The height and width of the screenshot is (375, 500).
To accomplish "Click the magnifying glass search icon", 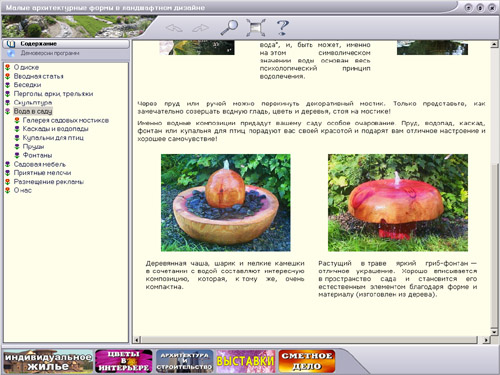I will (229, 27).
